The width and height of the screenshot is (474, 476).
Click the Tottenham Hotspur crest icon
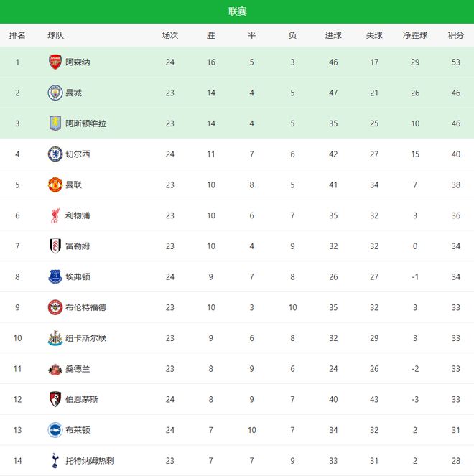(55, 460)
